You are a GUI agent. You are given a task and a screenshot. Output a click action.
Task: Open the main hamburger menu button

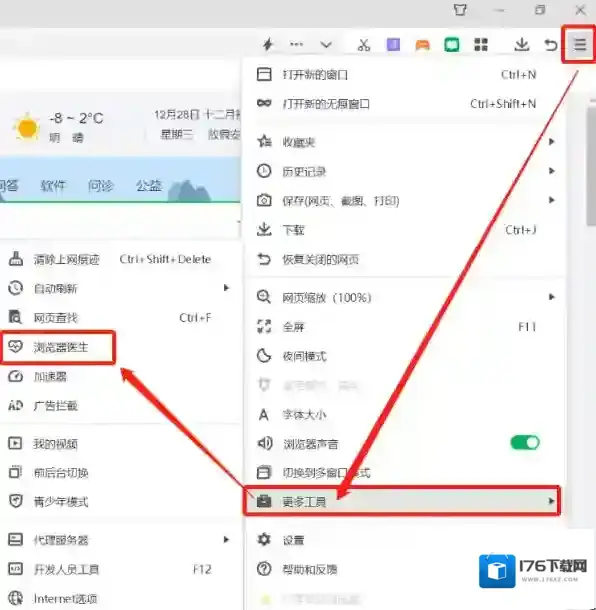[x=579, y=44]
